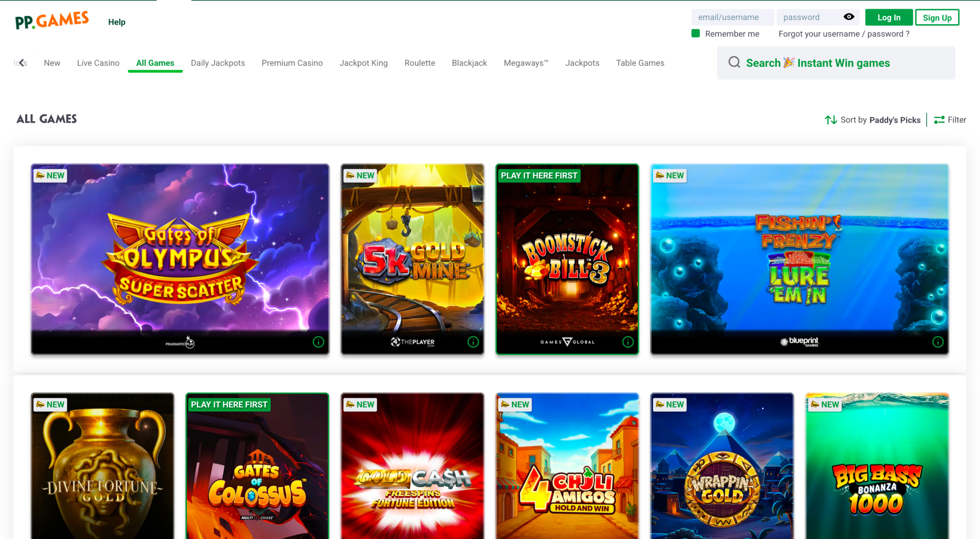Image resolution: width=980 pixels, height=539 pixels.
Task: Open the Premium Casino tab
Action: pos(292,63)
